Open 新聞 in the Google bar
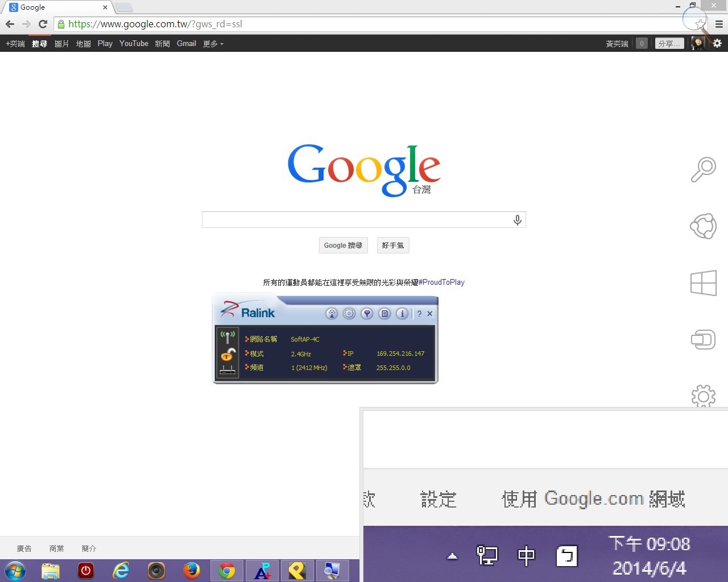 coord(163,44)
